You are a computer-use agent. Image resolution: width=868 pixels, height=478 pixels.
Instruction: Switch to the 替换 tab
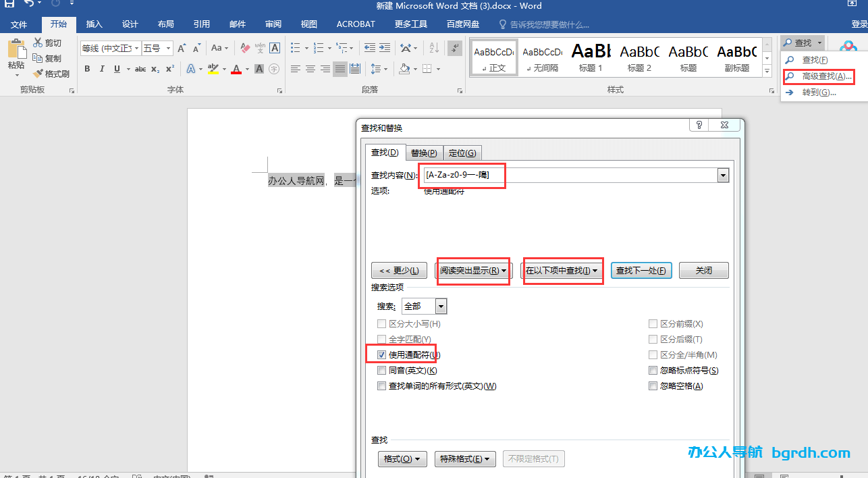click(x=424, y=152)
